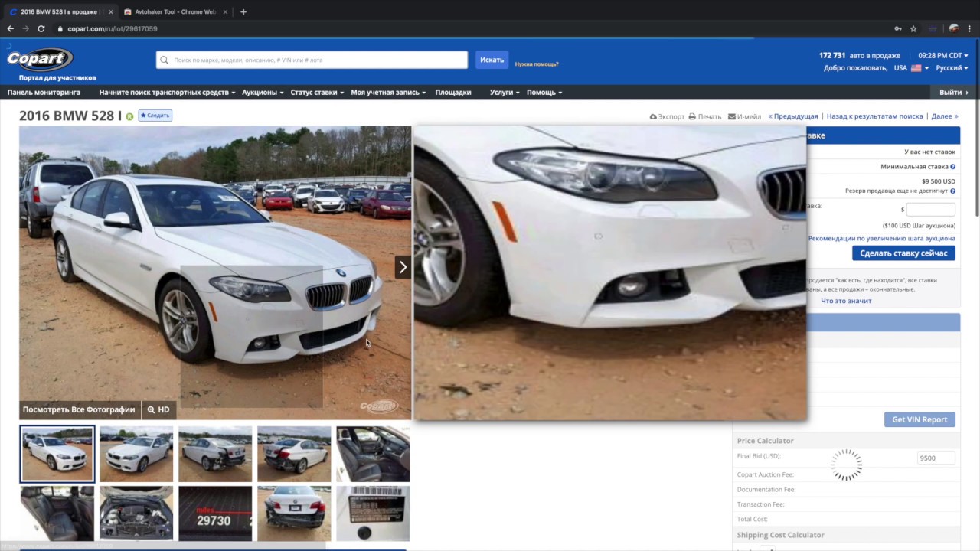Screen dimensions: 980x551
Task: Expand the Статус ставки menu
Action: click(x=317, y=93)
